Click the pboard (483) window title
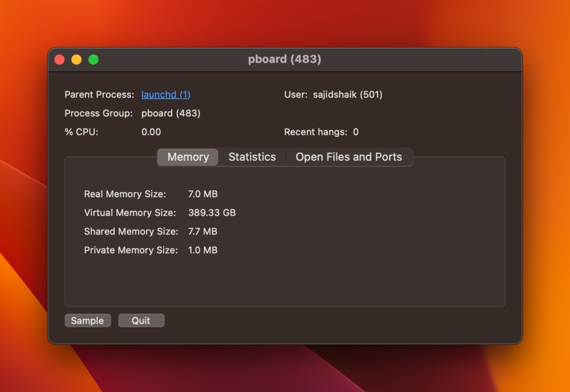570x392 pixels. click(x=284, y=59)
